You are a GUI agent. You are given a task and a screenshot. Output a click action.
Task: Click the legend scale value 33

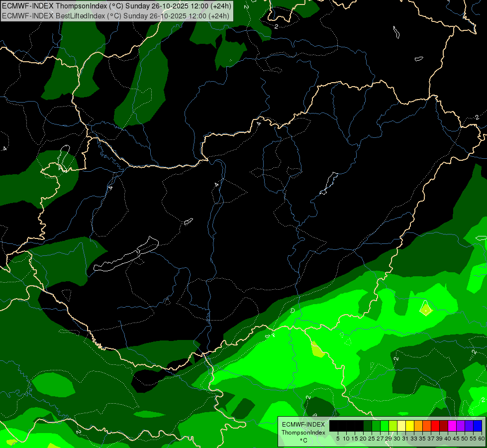414,439
